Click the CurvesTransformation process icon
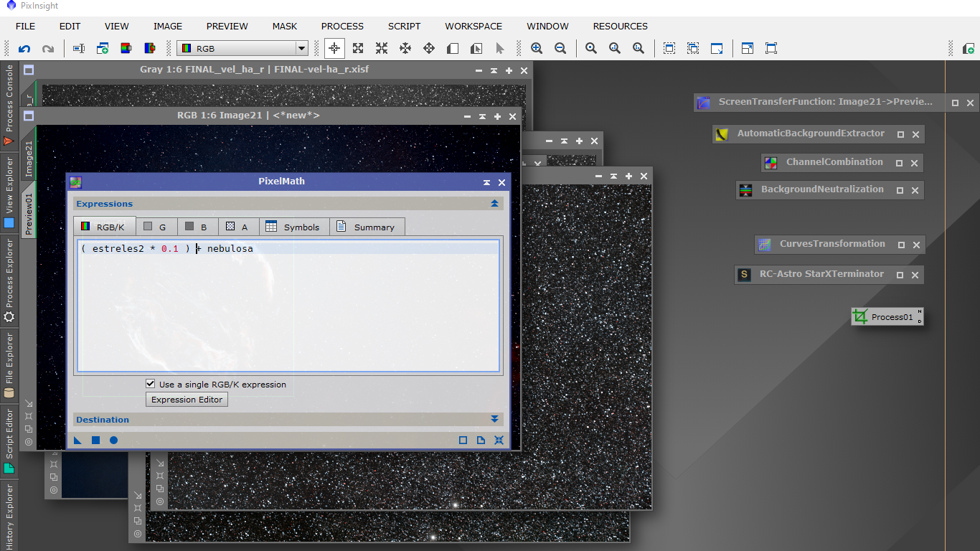Viewport: 980px width, 551px height. click(x=764, y=245)
